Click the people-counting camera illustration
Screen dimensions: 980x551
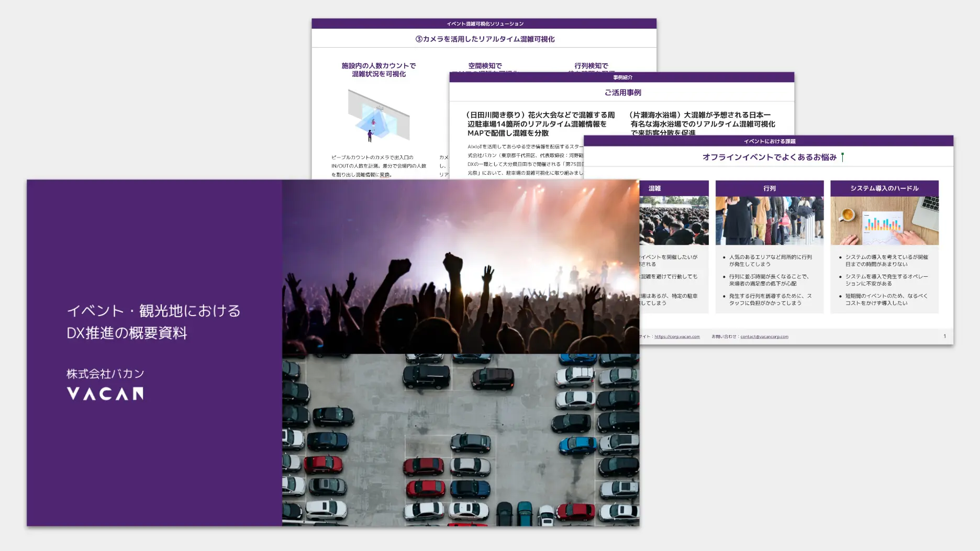pyautogui.click(x=378, y=116)
